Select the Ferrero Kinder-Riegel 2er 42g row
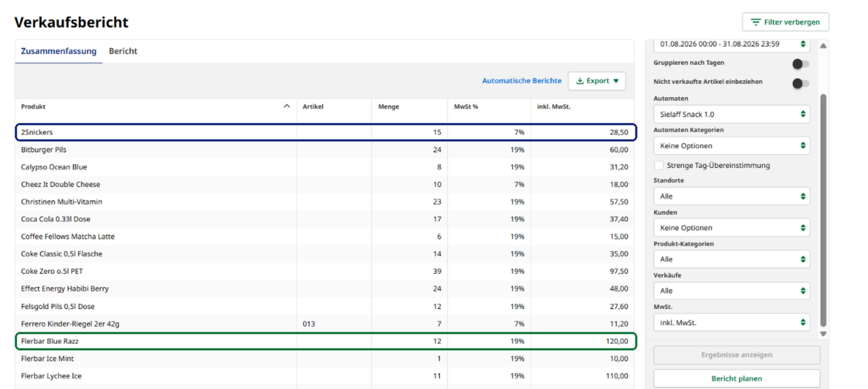This screenshot has height=389, width=868. point(325,324)
